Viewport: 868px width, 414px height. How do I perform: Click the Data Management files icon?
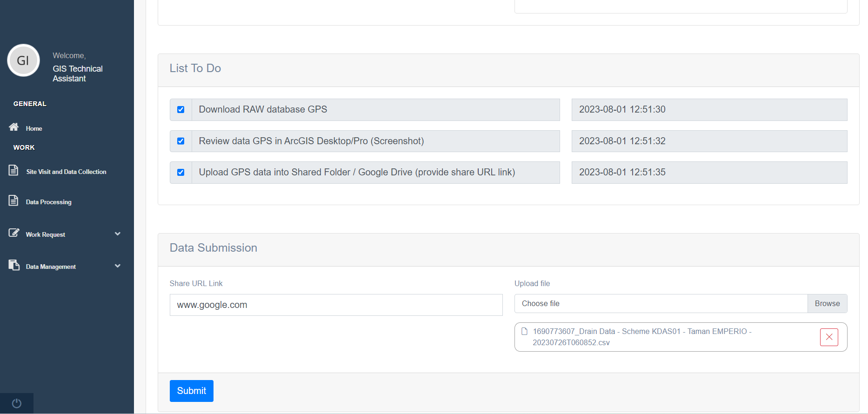click(x=14, y=265)
